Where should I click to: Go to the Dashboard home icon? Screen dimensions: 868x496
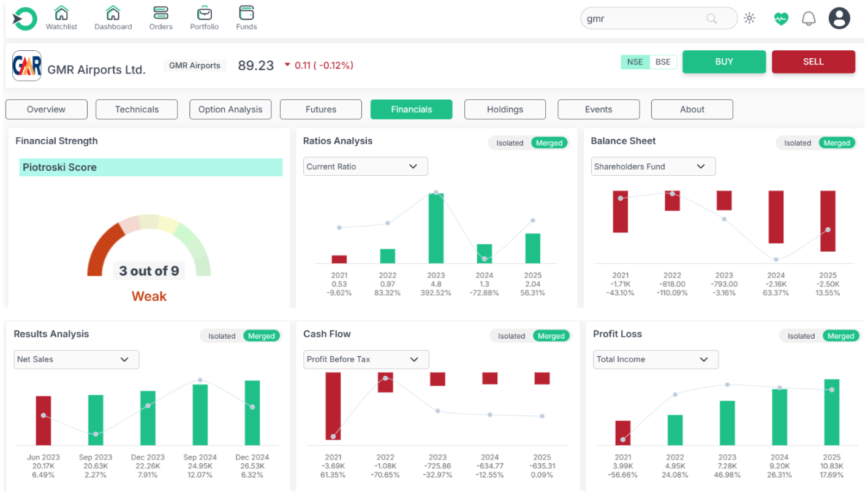(x=113, y=13)
